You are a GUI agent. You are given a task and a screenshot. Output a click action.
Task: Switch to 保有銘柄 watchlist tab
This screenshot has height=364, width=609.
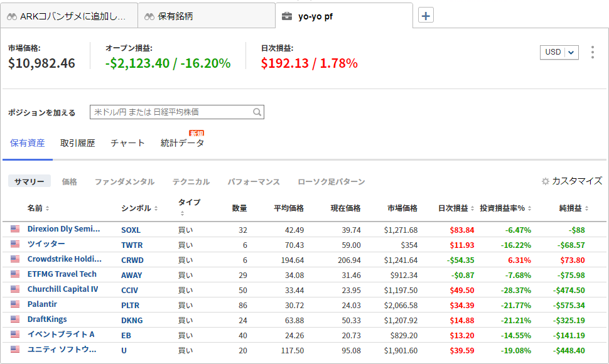tap(207, 16)
